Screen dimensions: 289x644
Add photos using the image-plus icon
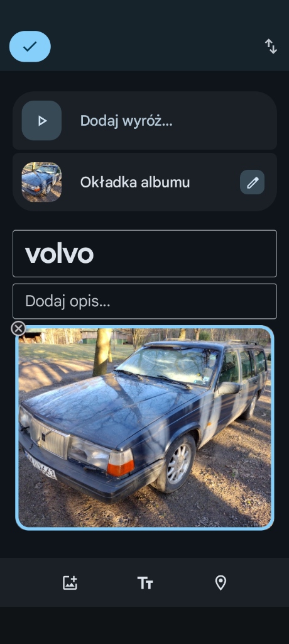(70, 582)
